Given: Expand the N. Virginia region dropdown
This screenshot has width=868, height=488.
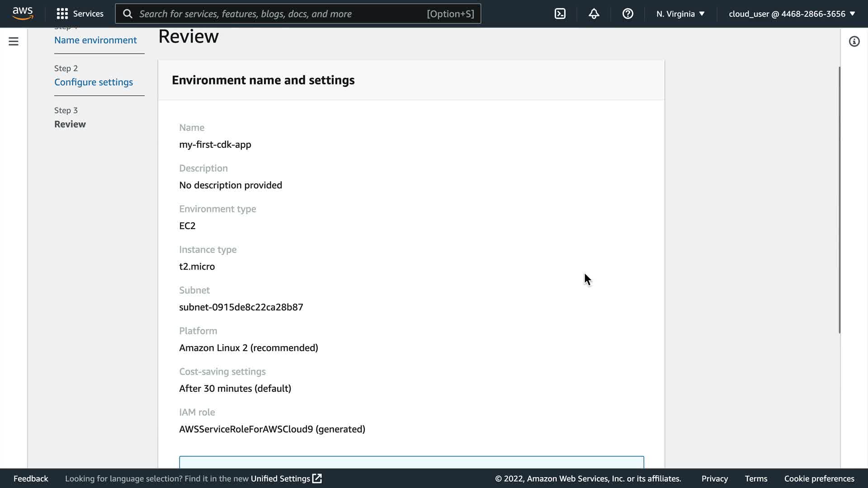Looking at the screenshot, I should coord(680,14).
